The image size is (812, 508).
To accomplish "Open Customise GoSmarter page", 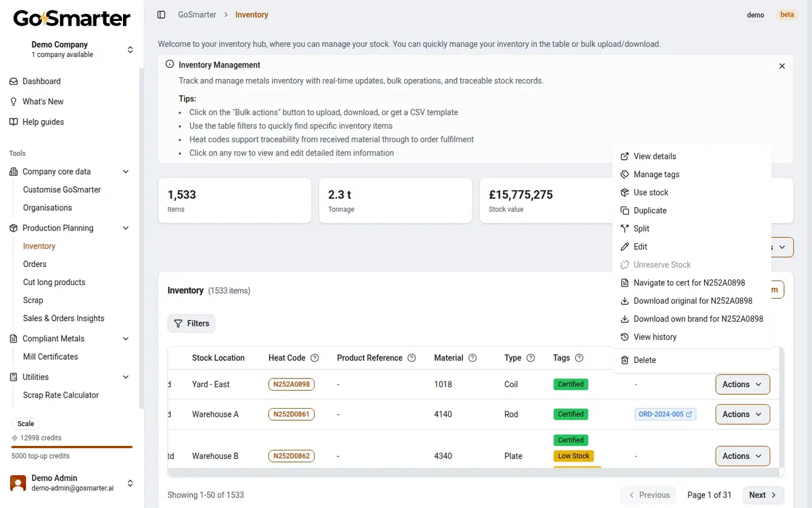I will pyautogui.click(x=62, y=190).
